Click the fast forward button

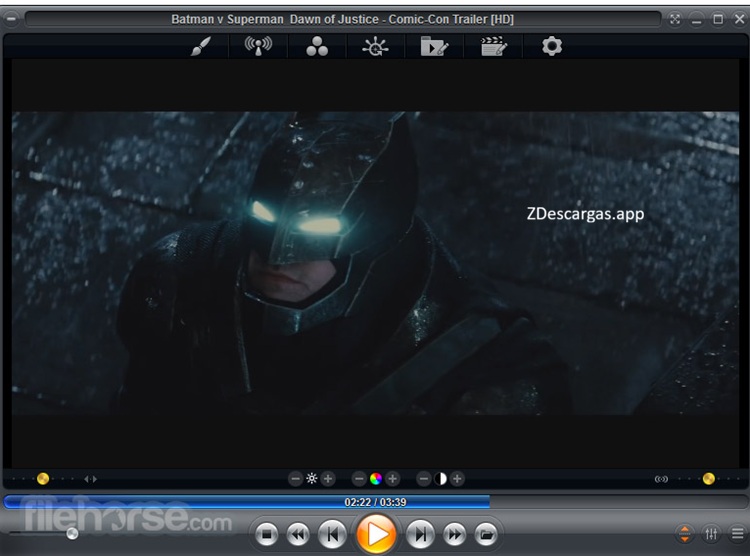pos(454,534)
